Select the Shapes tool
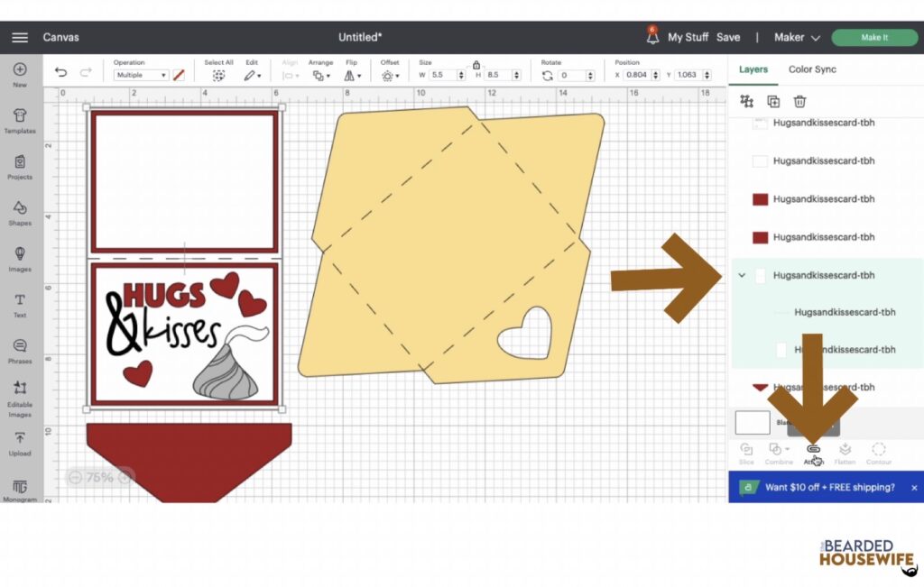Screen dimensions: 924x587 pyautogui.click(x=20, y=212)
